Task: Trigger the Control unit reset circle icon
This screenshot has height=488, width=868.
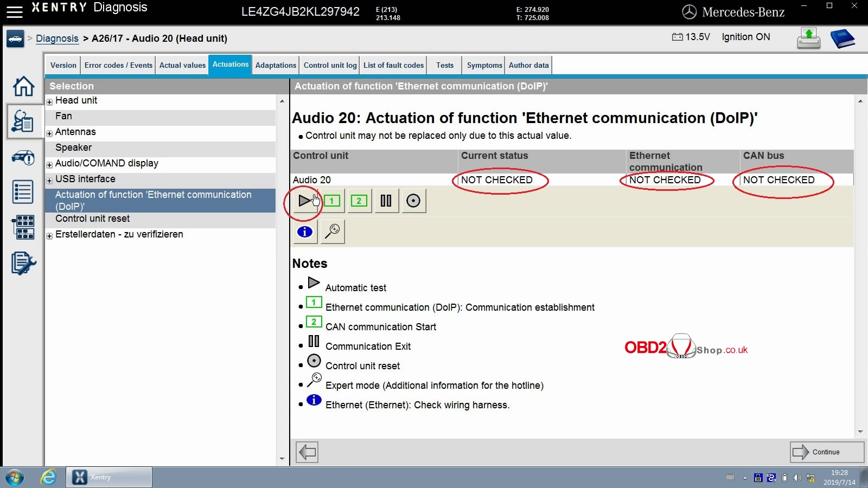Action: point(413,201)
